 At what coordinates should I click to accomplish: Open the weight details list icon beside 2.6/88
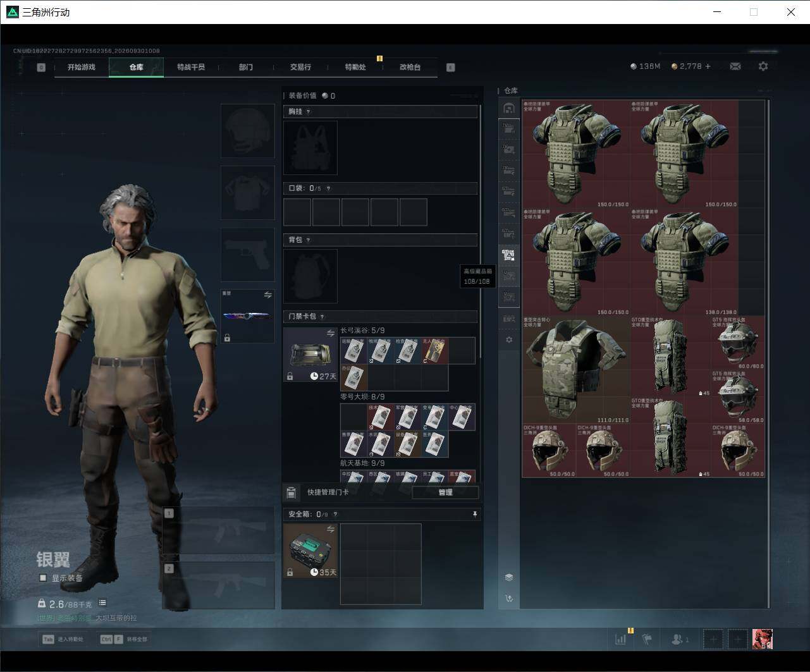(102, 603)
